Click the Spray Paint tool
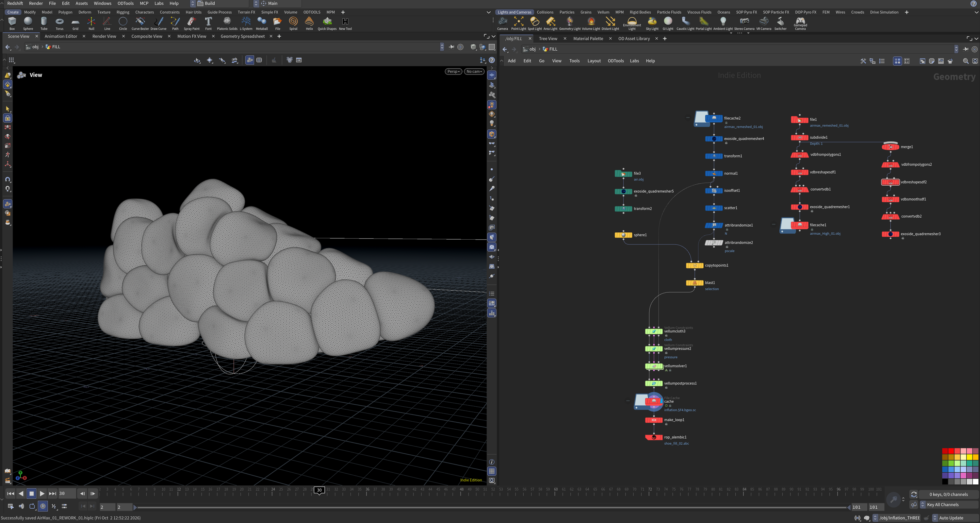 (191, 23)
